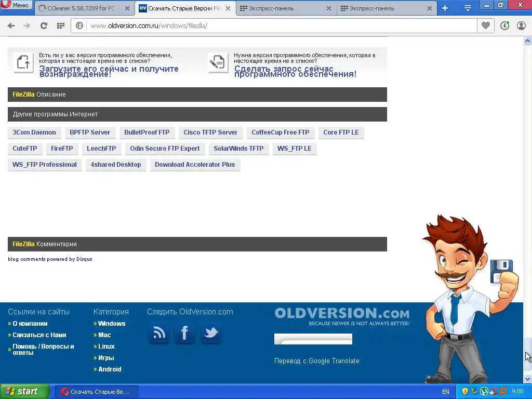This screenshot has height=399, width=532.
Task: Open Связаться с Нами footer link
Action: pos(39,335)
